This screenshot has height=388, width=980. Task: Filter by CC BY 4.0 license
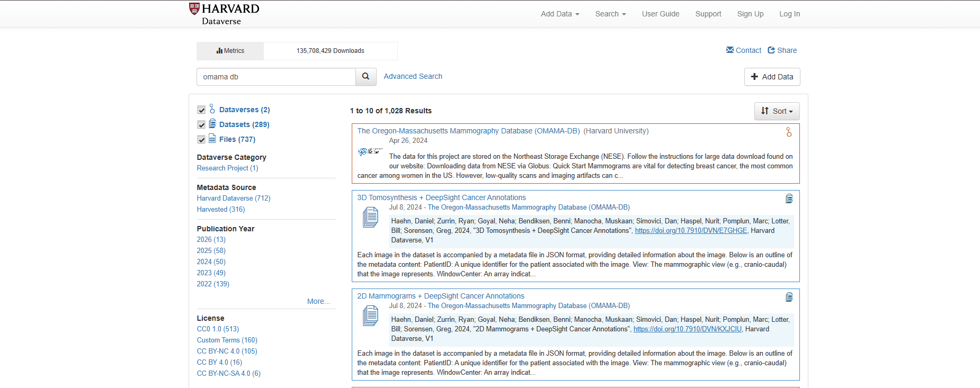(219, 362)
